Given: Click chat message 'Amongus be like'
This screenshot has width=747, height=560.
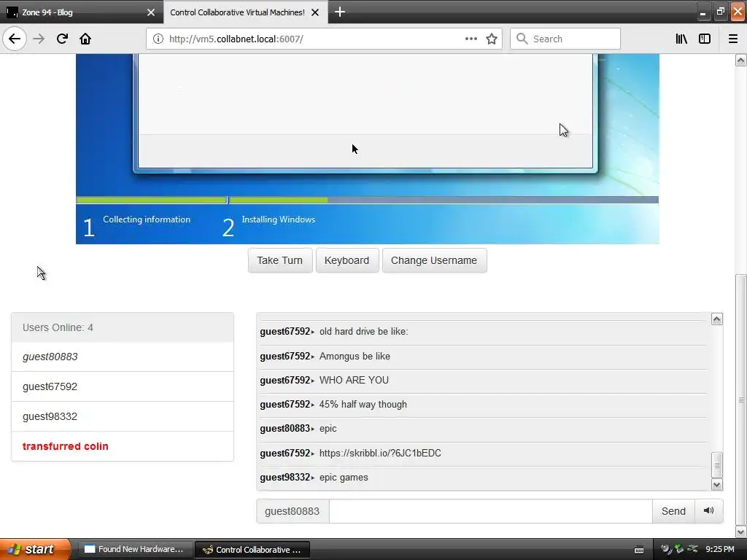Looking at the screenshot, I should pos(355,356).
